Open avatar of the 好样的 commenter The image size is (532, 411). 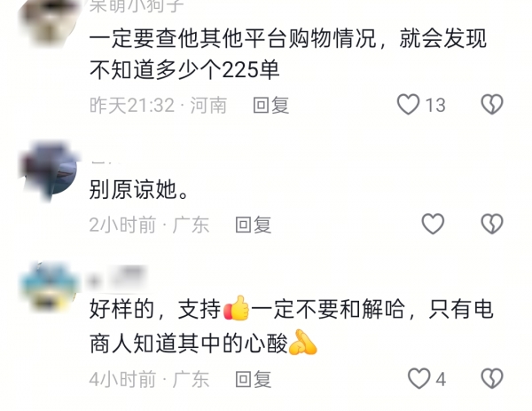(50, 287)
